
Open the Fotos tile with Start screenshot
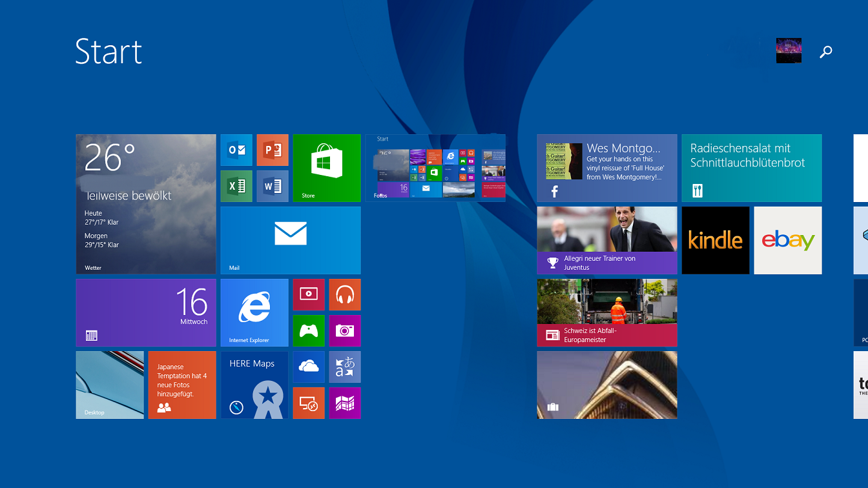click(x=435, y=168)
